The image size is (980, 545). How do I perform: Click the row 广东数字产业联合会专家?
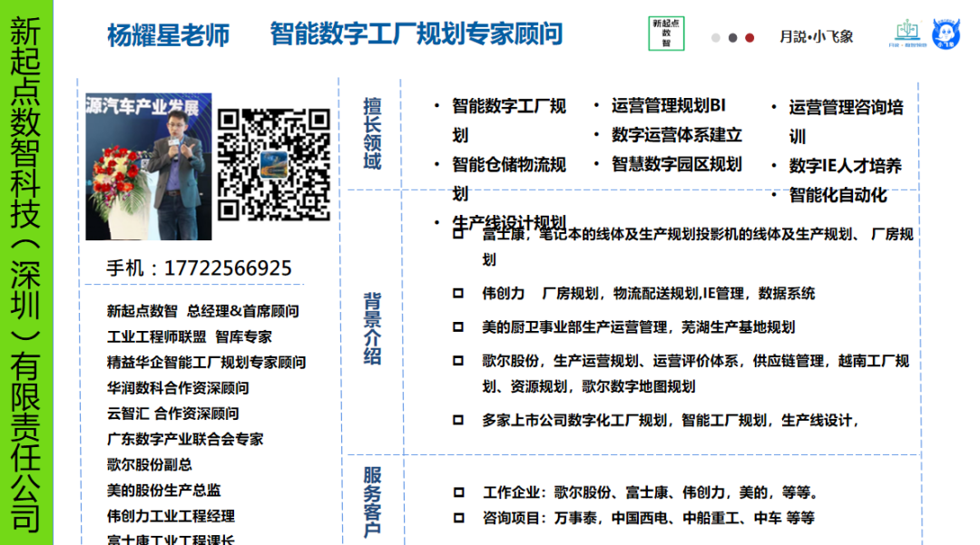[185, 439]
